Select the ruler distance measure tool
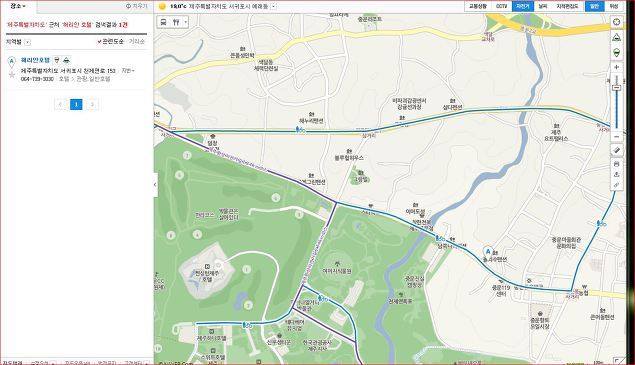 coord(617,150)
